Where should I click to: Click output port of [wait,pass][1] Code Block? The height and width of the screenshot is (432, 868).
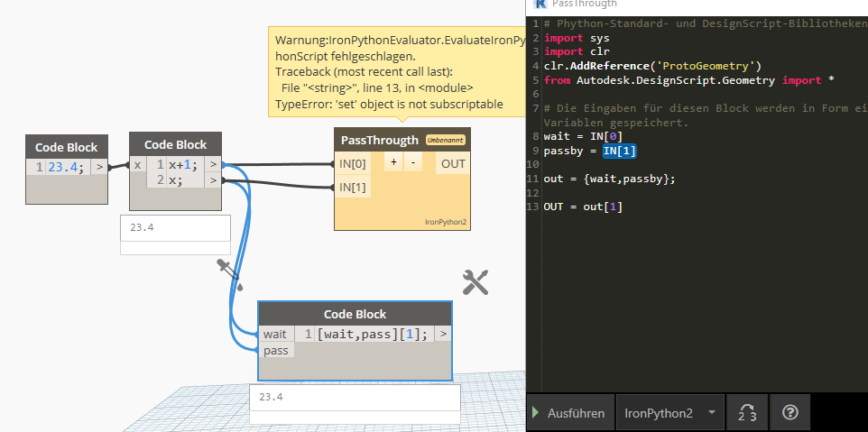point(443,334)
